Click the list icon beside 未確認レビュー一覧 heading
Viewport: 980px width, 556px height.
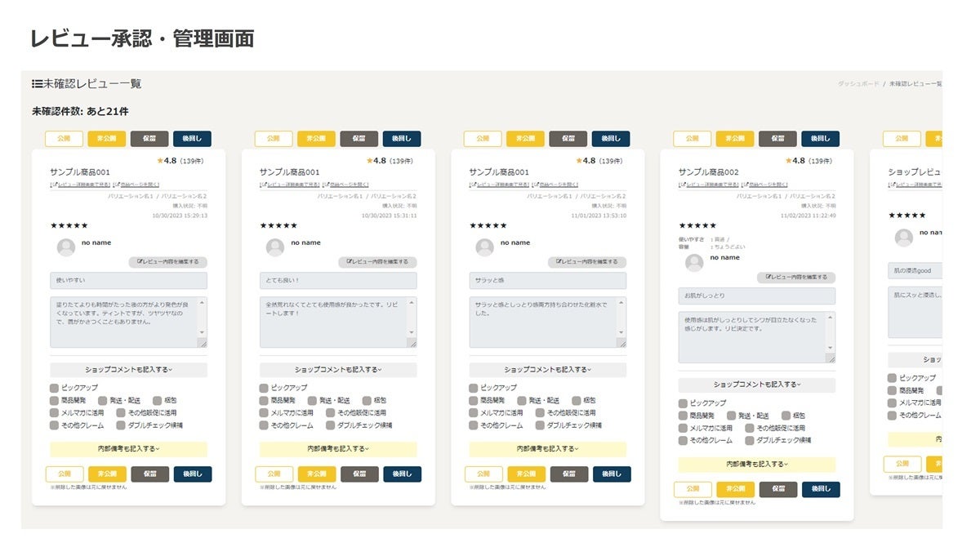tap(37, 83)
